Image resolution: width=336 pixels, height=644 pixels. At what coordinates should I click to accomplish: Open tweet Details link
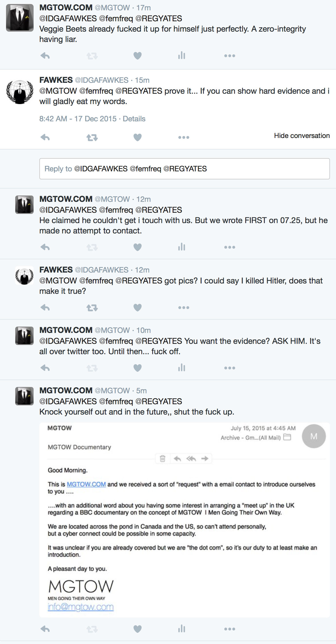point(134,119)
